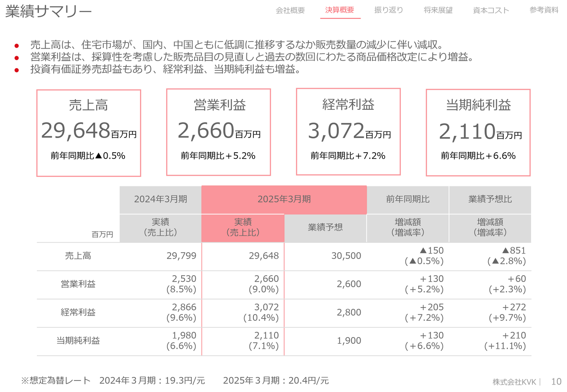567x392 pixels.
Task: Click the 想定為替レート footnote text
Action: click(175, 380)
